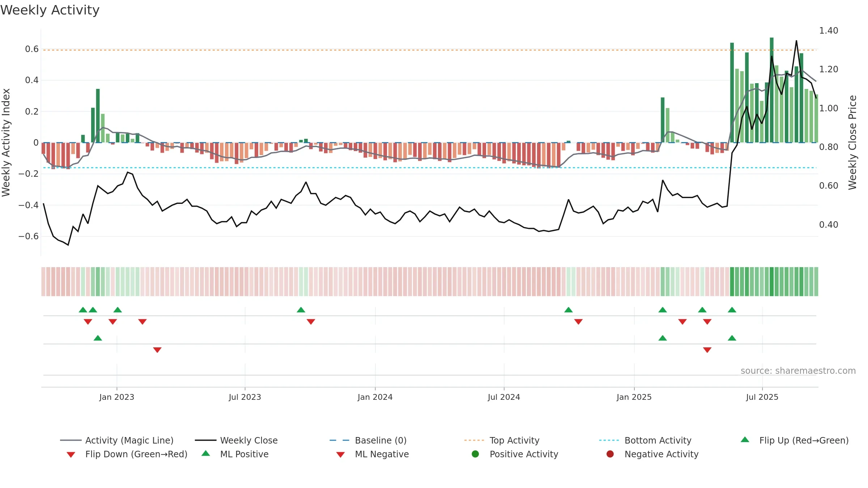The image size is (868, 488).
Task: Click the flip-down triangle near October 2024
Action: [x=578, y=322]
